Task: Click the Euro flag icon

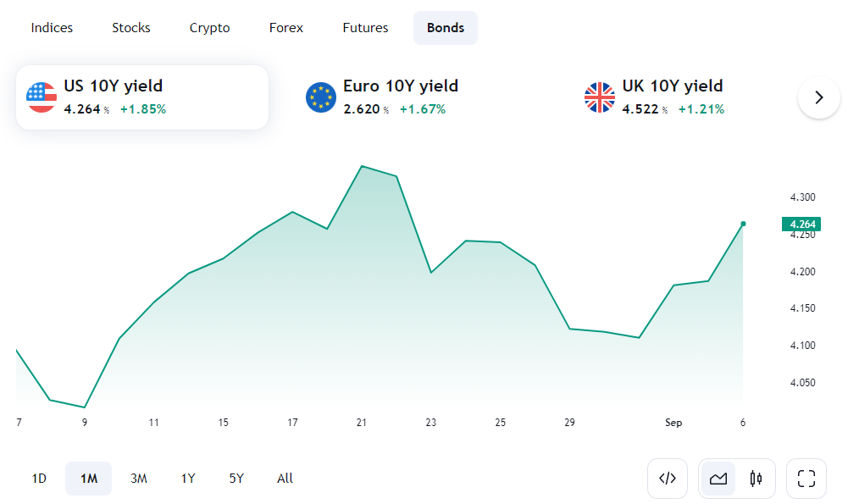Action: click(x=321, y=97)
